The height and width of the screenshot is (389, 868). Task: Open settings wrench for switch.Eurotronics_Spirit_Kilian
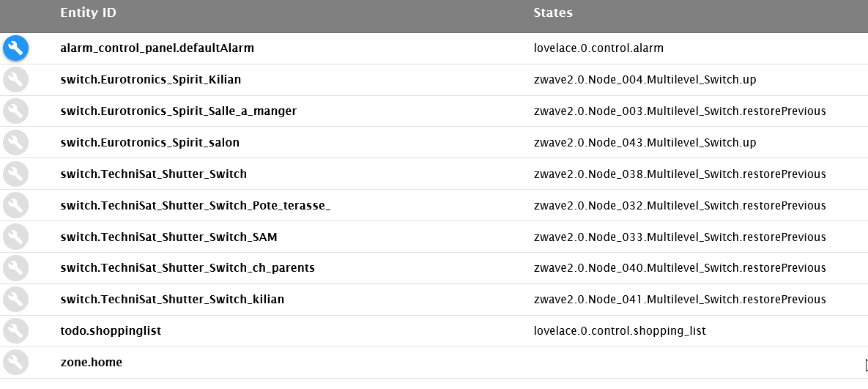[15, 80]
